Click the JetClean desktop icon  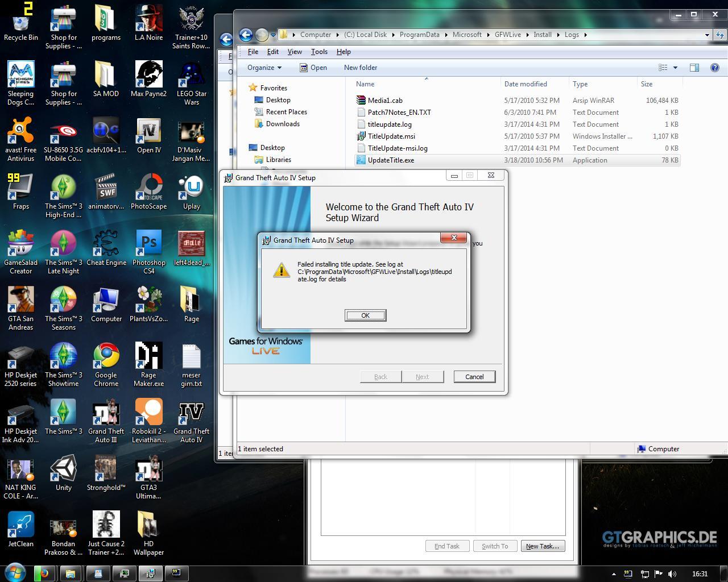21,529
